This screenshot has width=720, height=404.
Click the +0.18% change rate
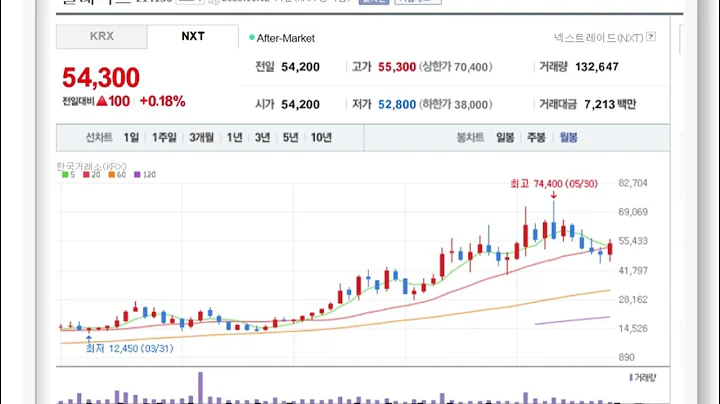163,101
